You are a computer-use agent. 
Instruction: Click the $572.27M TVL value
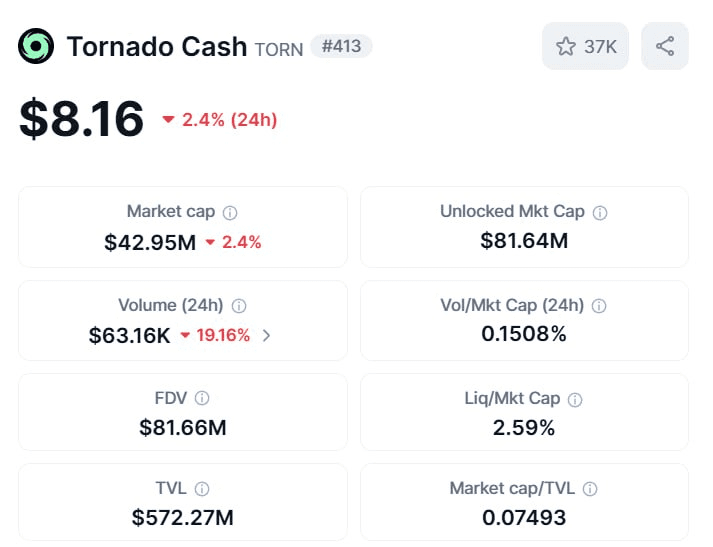click(x=183, y=518)
